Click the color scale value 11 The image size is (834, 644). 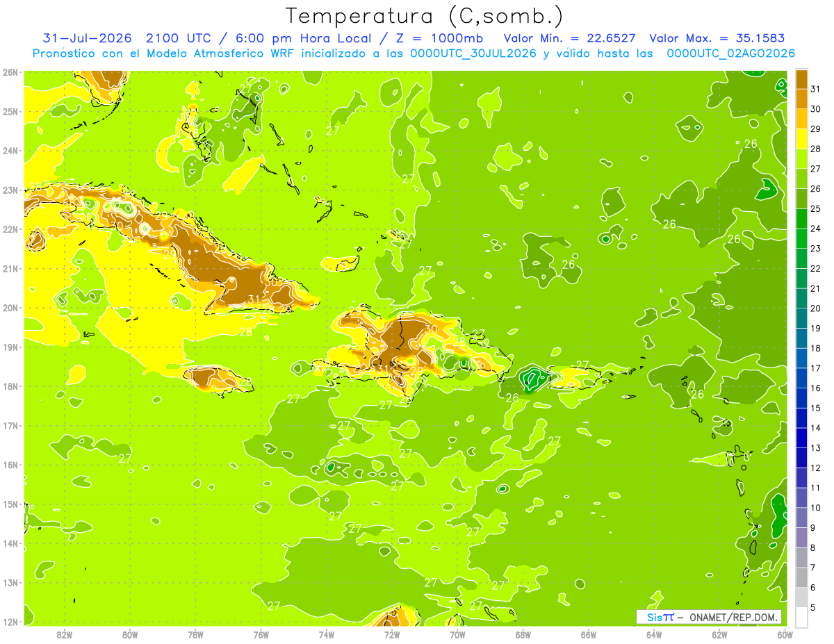pyautogui.click(x=816, y=488)
